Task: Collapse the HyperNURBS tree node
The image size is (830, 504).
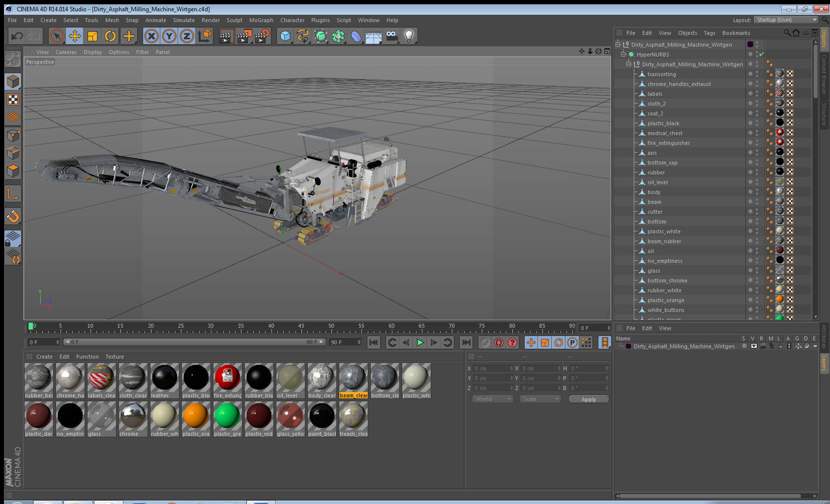Action: [x=623, y=54]
